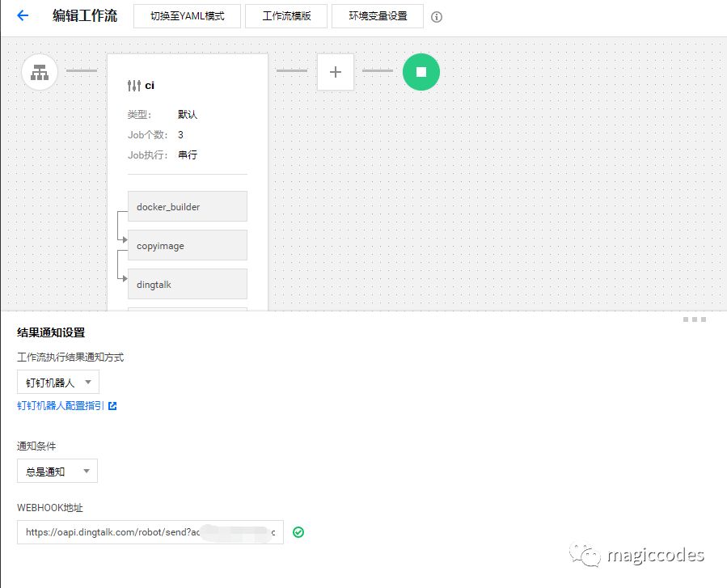This screenshot has height=588, width=727.
Task: Click the three-dot panel resize handle
Action: click(x=694, y=319)
